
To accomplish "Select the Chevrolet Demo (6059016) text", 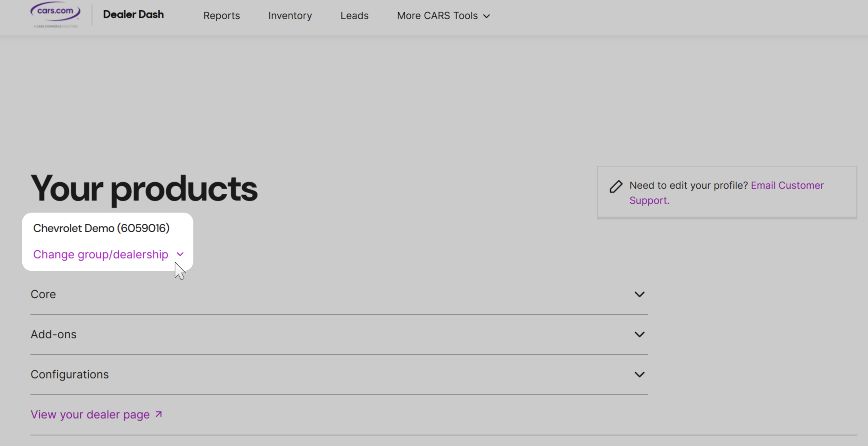I will (x=101, y=228).
